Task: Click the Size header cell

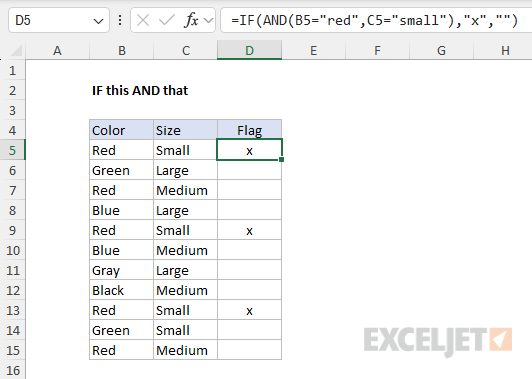Action: 186,130
